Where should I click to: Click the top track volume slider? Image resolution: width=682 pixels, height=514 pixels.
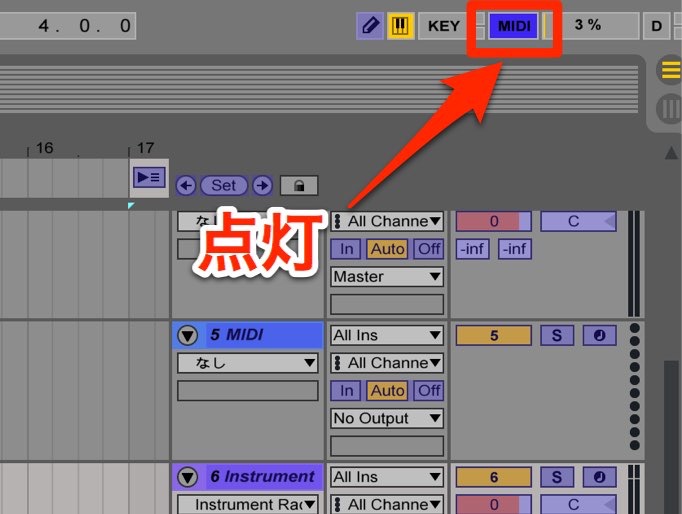point(494,221)
